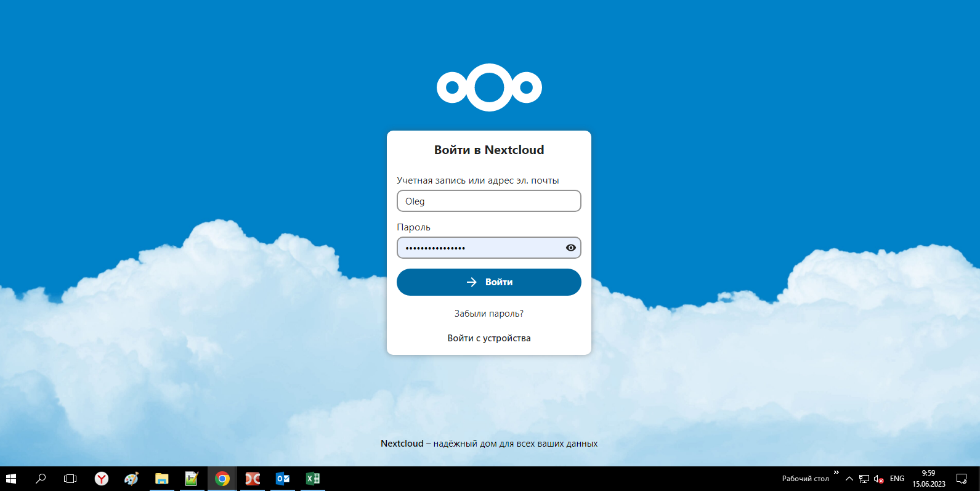Image resolution: width=980 pixels, height=491 pixels.
Task: Open the Забыли пароль? link
Action: pos(489,314)
